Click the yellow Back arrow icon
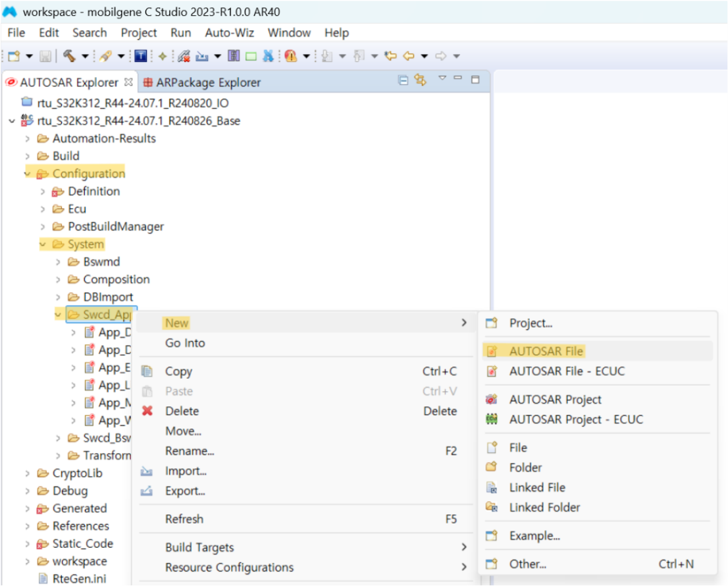 click(x=409, y=56)
